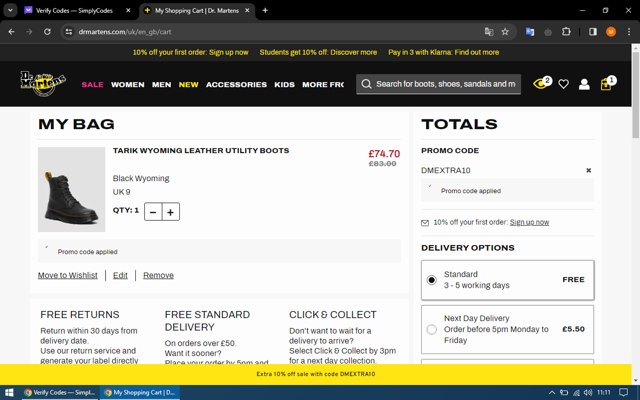Open the MEN menu

pyautogui.click(x=162, y=84)
